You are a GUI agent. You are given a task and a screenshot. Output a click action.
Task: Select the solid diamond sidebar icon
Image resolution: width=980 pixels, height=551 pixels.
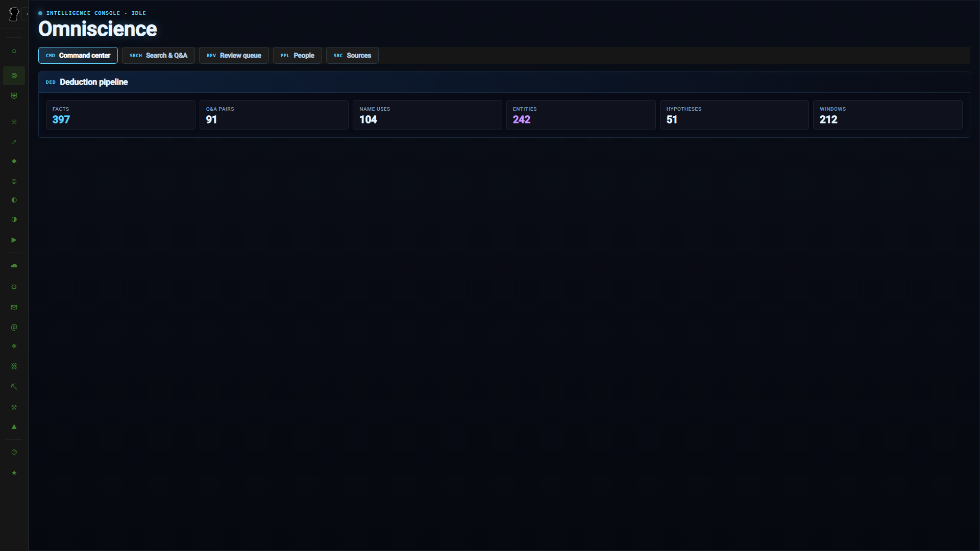pyautogui.click(x=14, y=161)
